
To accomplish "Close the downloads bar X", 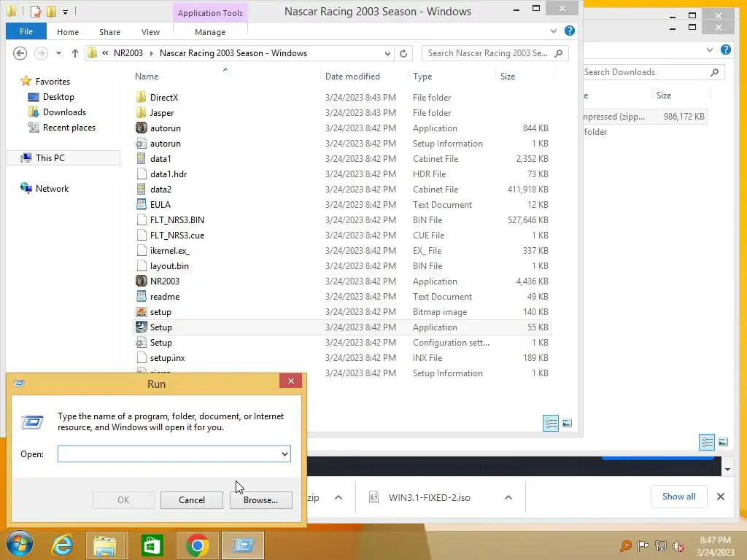I will pyautogui.click(x=721, y=497).
